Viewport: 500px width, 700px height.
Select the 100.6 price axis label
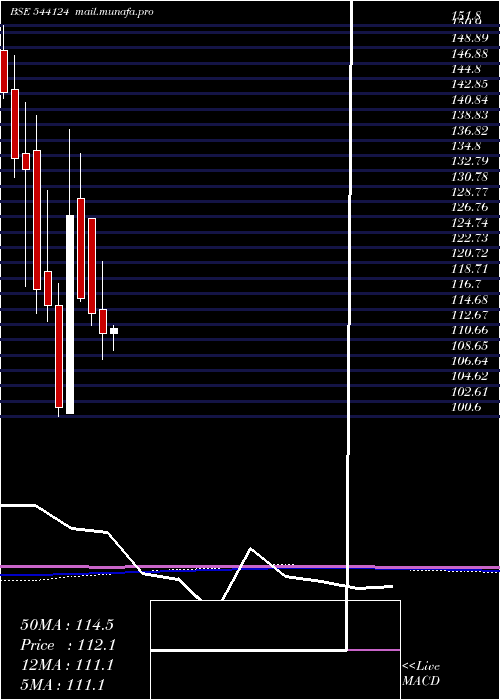pyautogui.click(x=466, y=407)
